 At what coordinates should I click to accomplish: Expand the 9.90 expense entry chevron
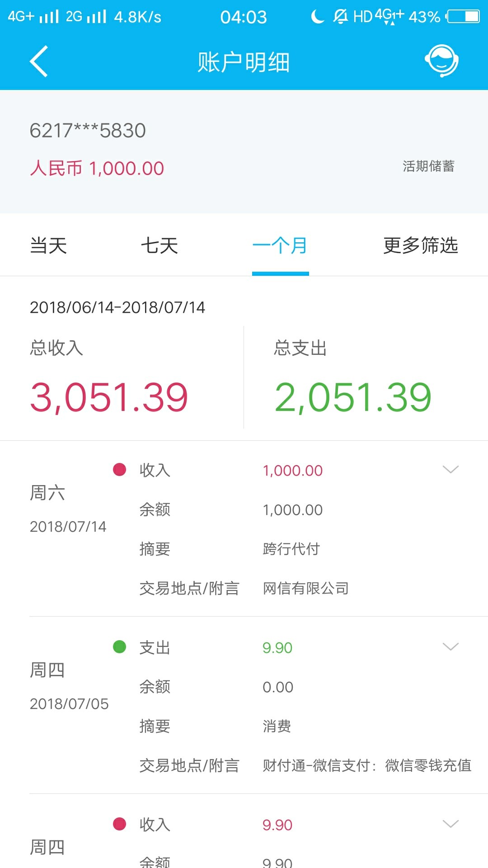[450, 646]
